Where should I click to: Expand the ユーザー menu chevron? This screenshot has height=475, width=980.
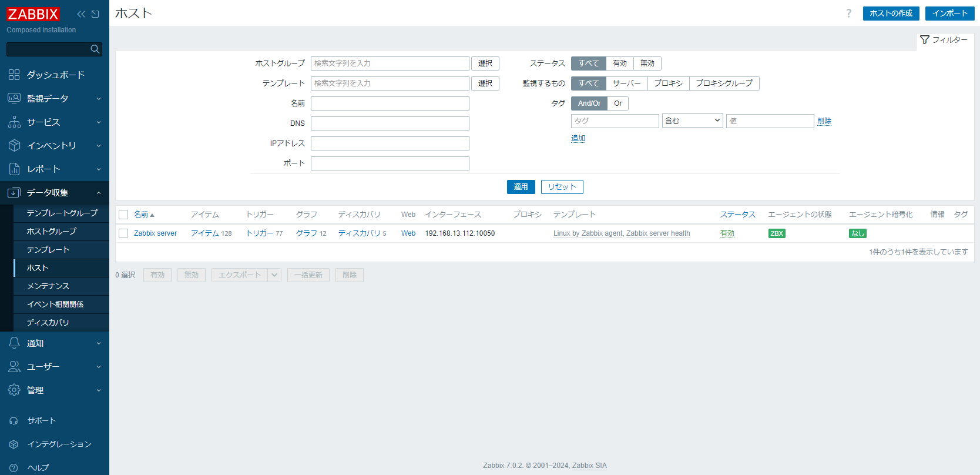(x=99, y=367)
